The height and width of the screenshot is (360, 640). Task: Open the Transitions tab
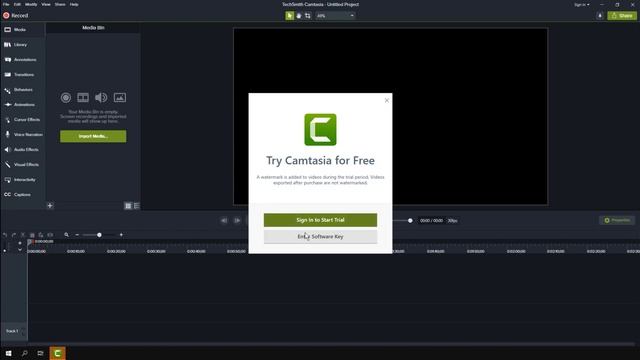pos(22,75)
